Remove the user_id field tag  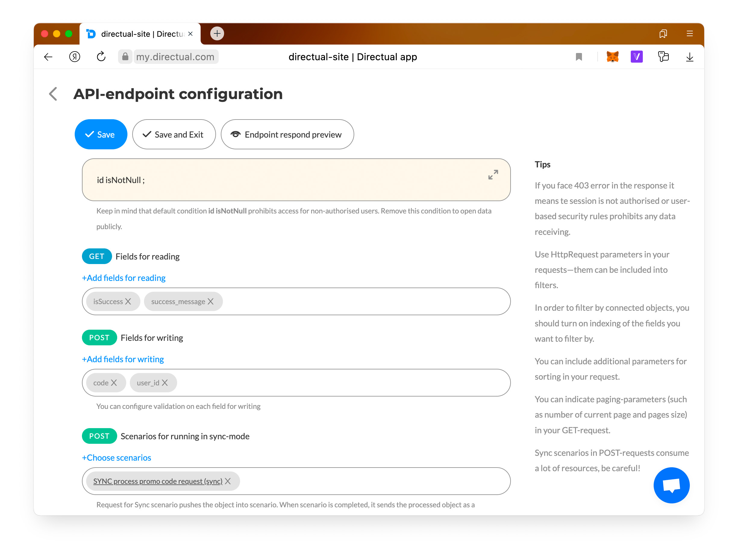(x=165, y=383)
